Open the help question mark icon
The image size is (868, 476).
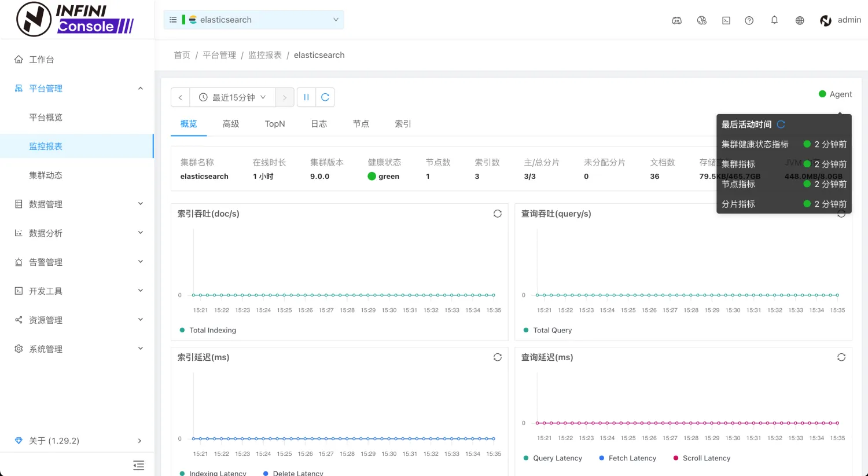coord(749,20)
